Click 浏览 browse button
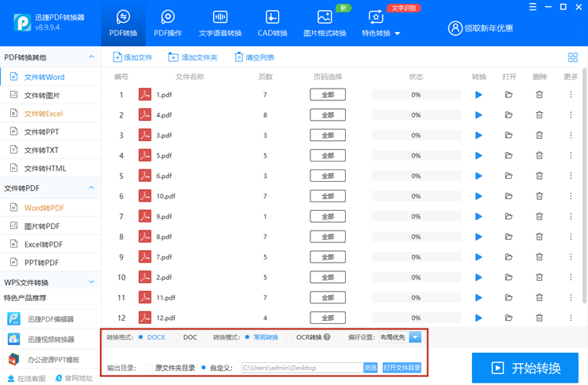588x385 pixels. pyautogui.click(x=371, y=368)
